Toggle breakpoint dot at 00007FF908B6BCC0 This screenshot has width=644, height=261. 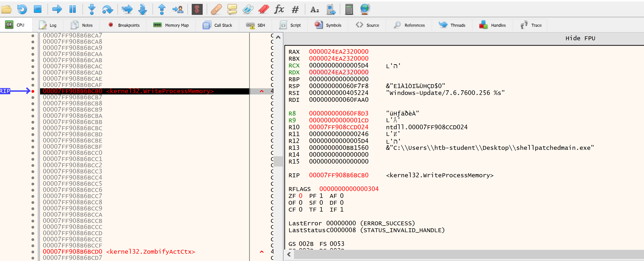33,153
